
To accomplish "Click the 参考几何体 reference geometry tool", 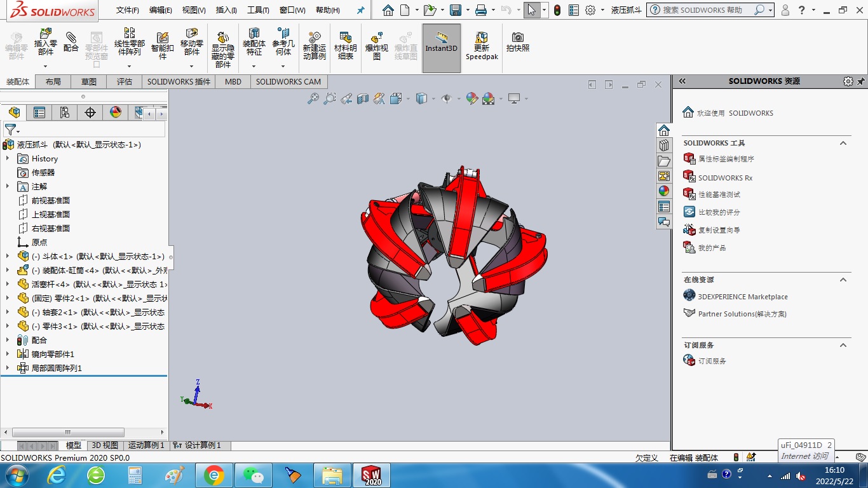I will pos(283,43).
